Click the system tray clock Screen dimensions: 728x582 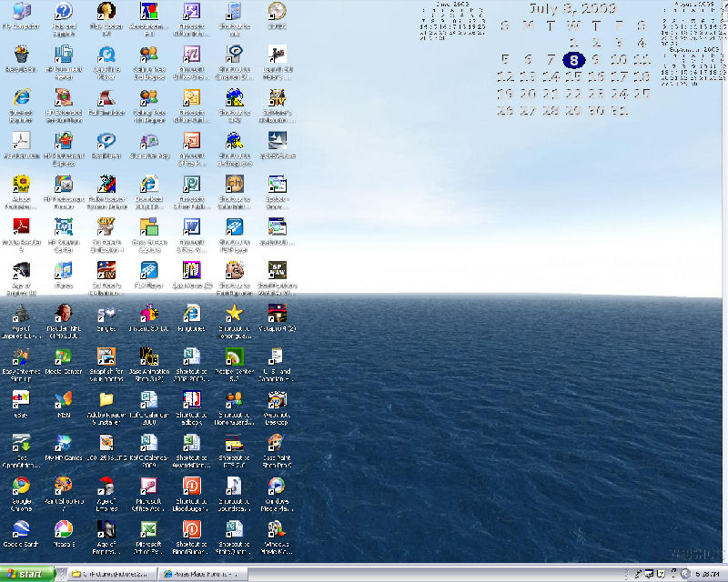tap(707, 574)
